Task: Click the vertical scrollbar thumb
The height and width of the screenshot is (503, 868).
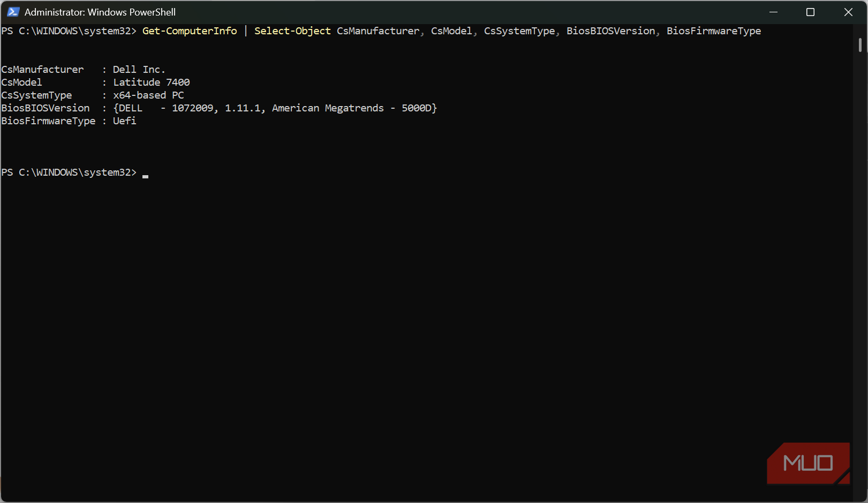Action: pyautogui.click(x=860, y=45)
